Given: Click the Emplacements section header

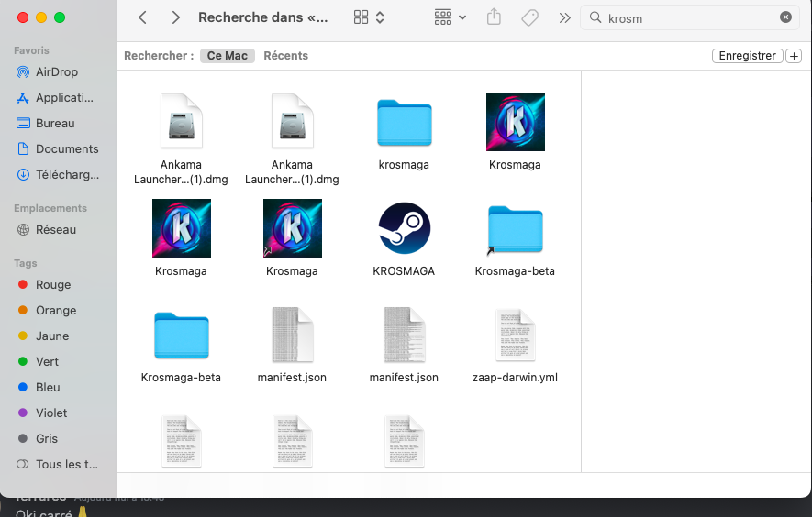Looking at the screenshot, I should pos(50,208).
